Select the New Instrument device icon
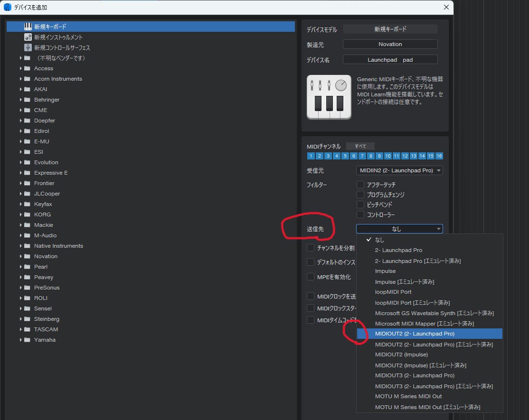Screen dimensions: 529x420 click(28, 37)
